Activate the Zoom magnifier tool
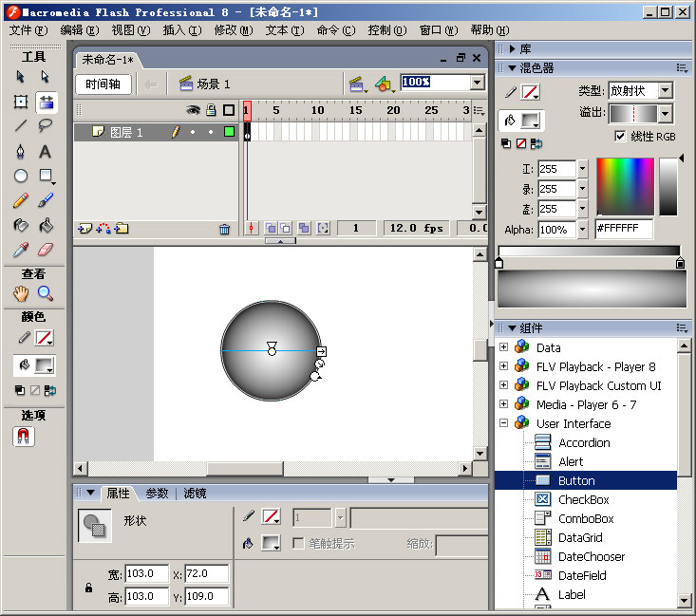Screen dimensions: 696x616 (x=46, y=294)
